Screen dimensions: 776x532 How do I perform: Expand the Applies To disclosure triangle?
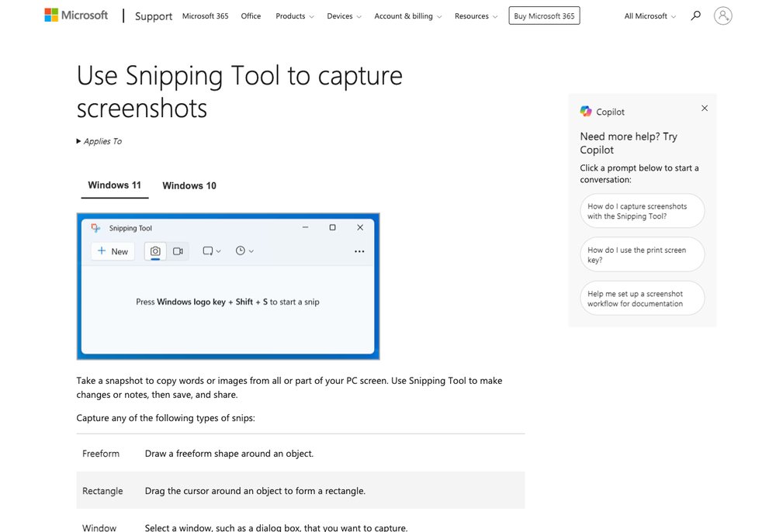(78, 141)
